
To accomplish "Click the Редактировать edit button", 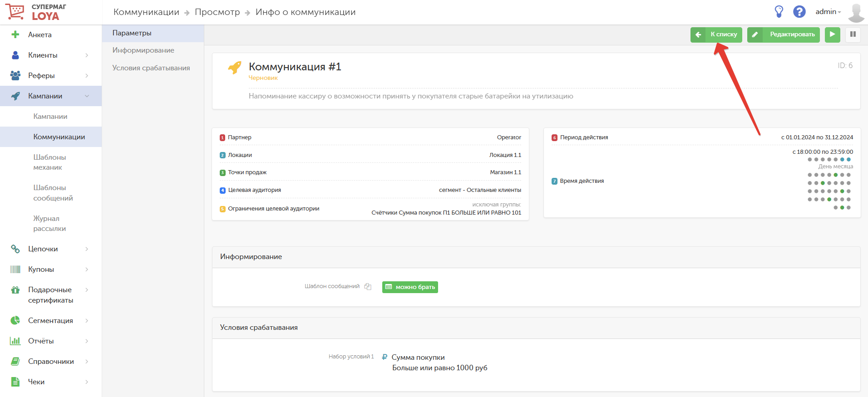I will click(784, 34).
